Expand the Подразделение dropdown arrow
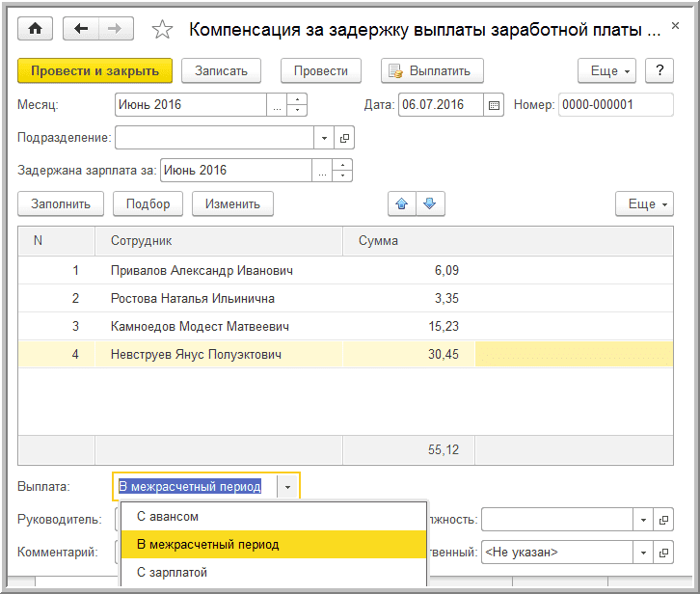700x594 pixels. [x=324, y=138]
